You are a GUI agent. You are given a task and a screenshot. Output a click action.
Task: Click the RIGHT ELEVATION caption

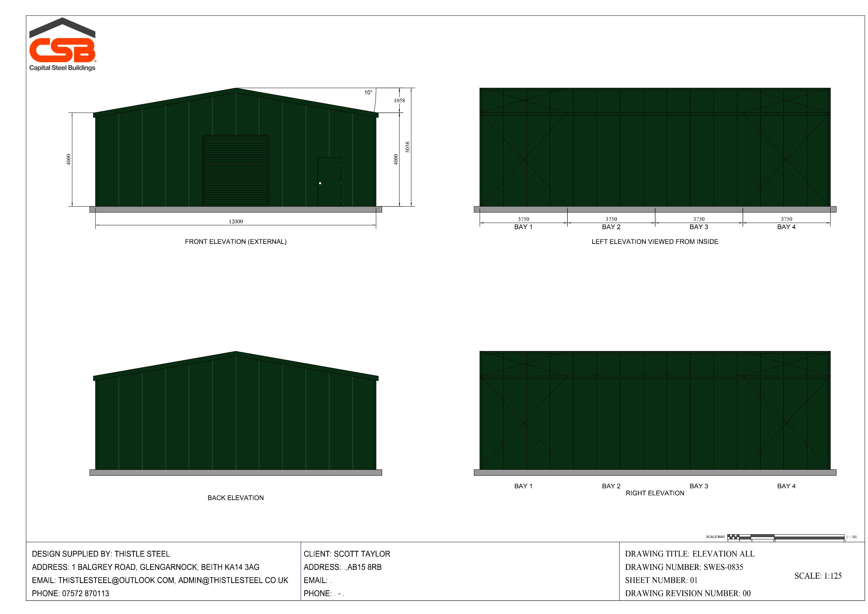655,493
